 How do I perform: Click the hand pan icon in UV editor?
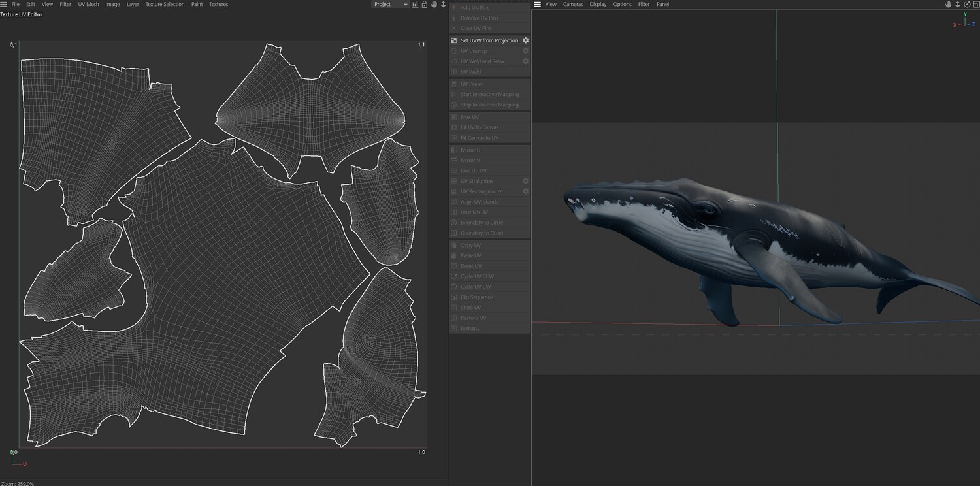(434, 5)
